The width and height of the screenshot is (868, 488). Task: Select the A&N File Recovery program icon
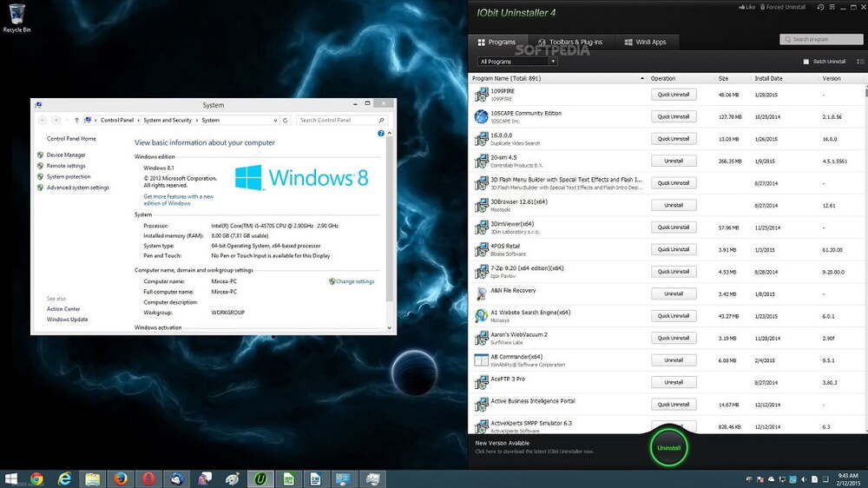[x=481, y=293]
